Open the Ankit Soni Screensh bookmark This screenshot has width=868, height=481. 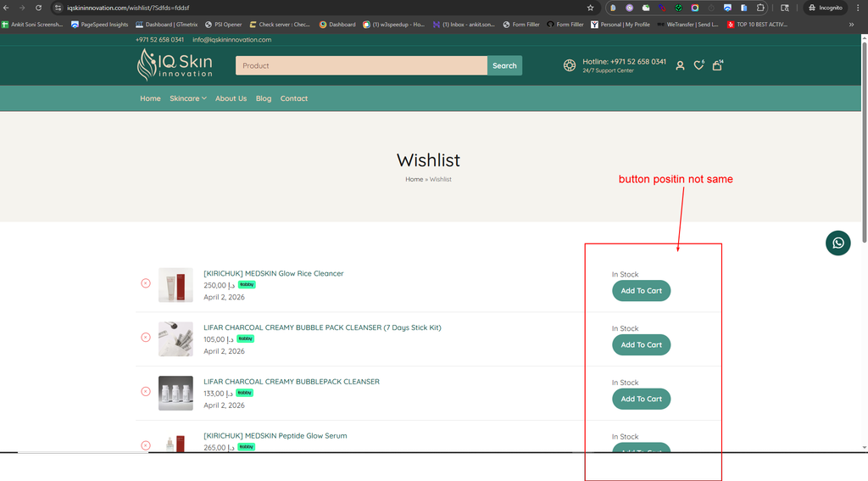click(32, 25)
